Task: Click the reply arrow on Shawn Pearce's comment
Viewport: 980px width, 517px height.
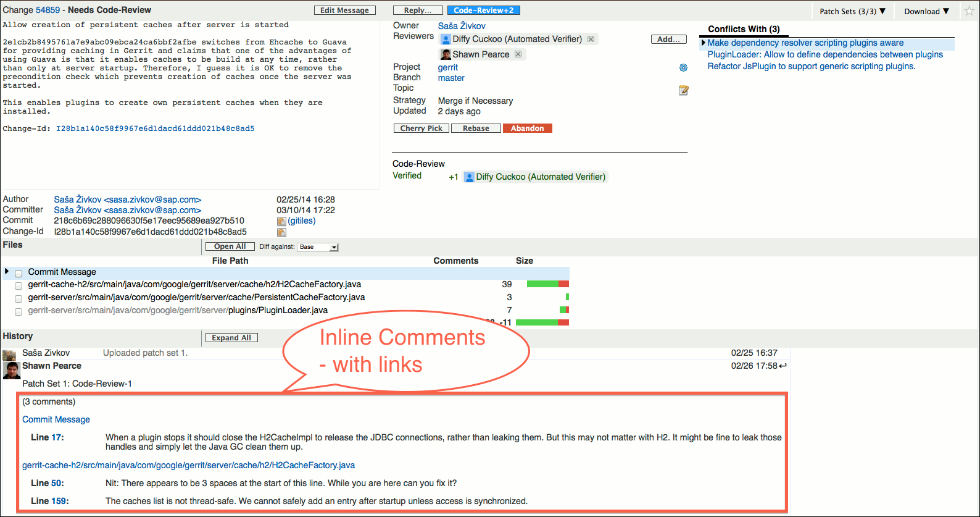Action: point(783,366)
